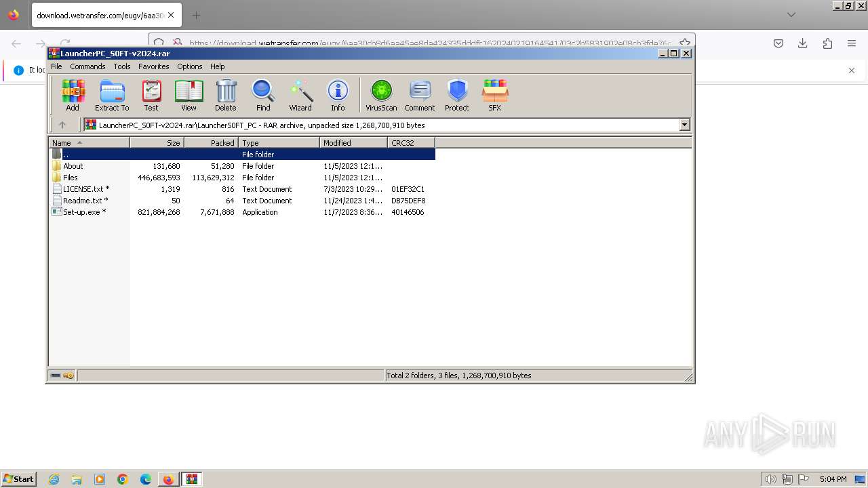
Task: Open a new Firefox tab
Action: (196, 15)
